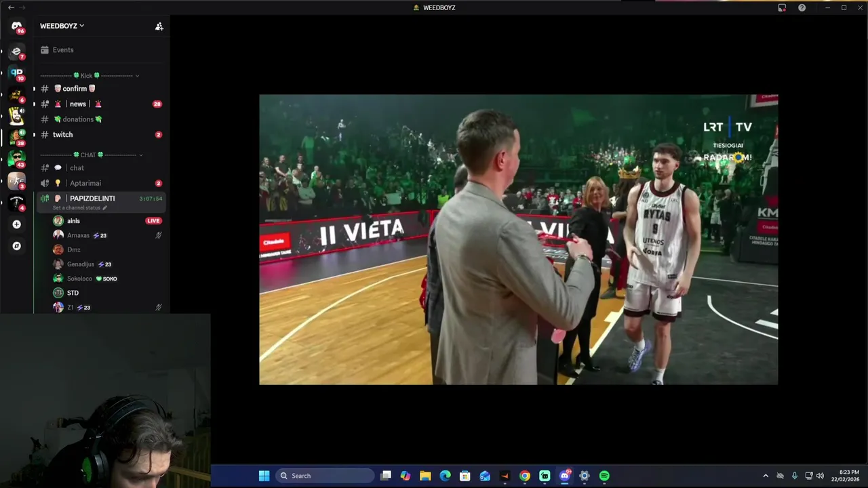Image resolution: width=868 pixels, height=488 pixels.
Task: Open the server icon with badge 7
Action: click(x=16, y=51)
